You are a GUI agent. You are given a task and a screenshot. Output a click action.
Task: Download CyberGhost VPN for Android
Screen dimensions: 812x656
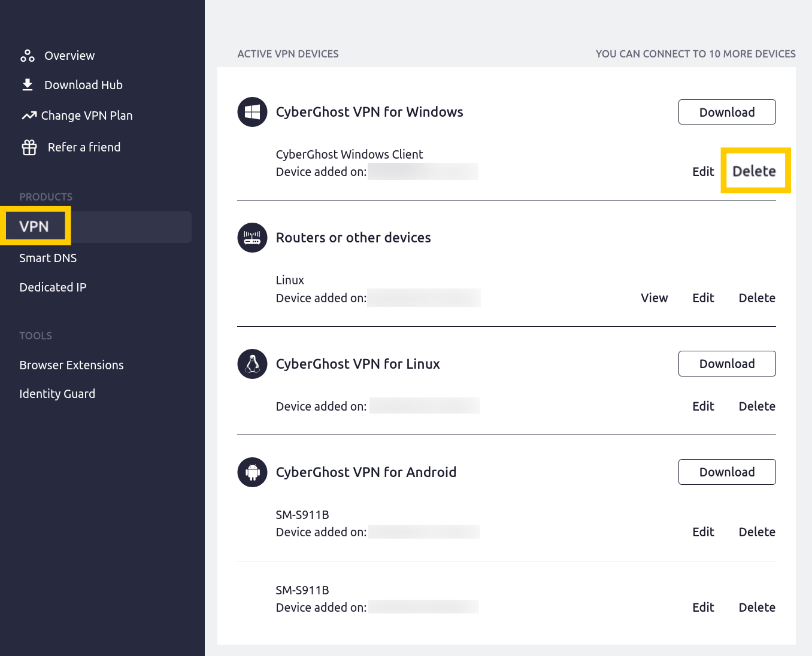pyautogui.click(x=727, y=472)
